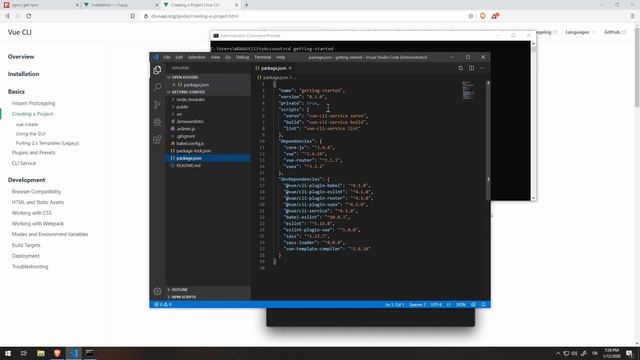The height and width of the screenshot is (360, 640).
Task: Open the Manage gear in VS Code
Action: [157, 291]
